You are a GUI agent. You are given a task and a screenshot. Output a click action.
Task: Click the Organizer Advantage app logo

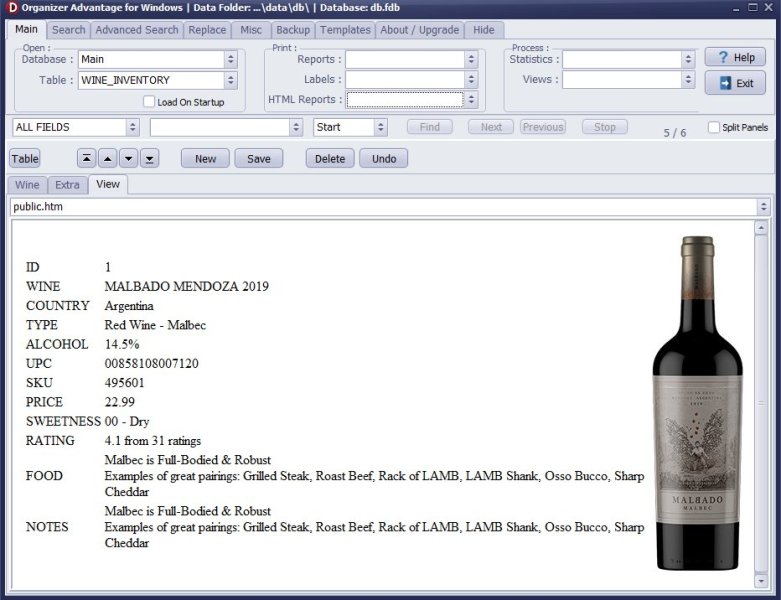[12, 7]
